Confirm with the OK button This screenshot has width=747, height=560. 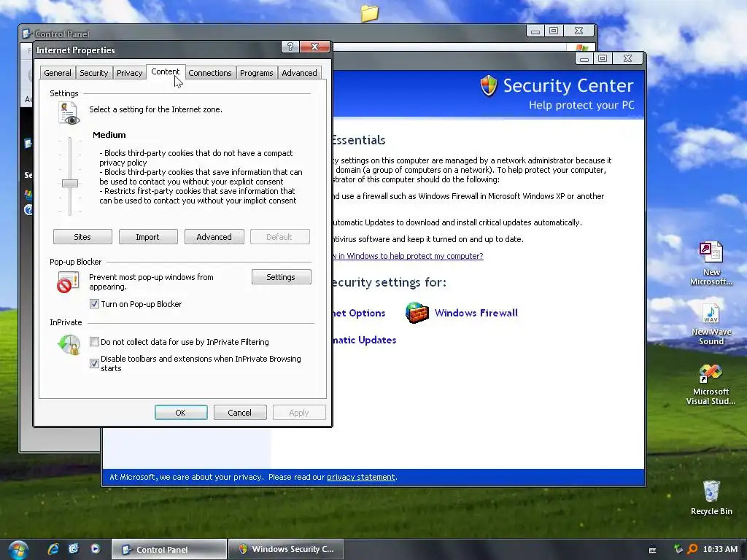click(x=181, y=413)
